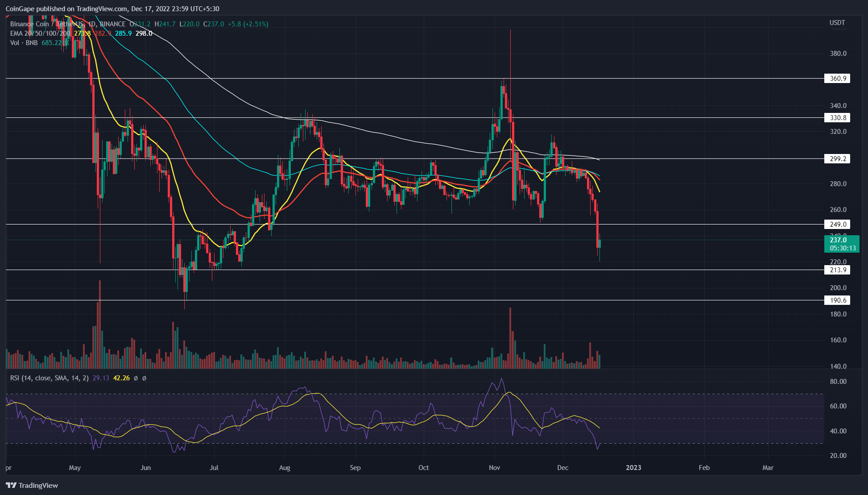
Task: Click the EMA 100 value 285.9
Action: point(124,33)
